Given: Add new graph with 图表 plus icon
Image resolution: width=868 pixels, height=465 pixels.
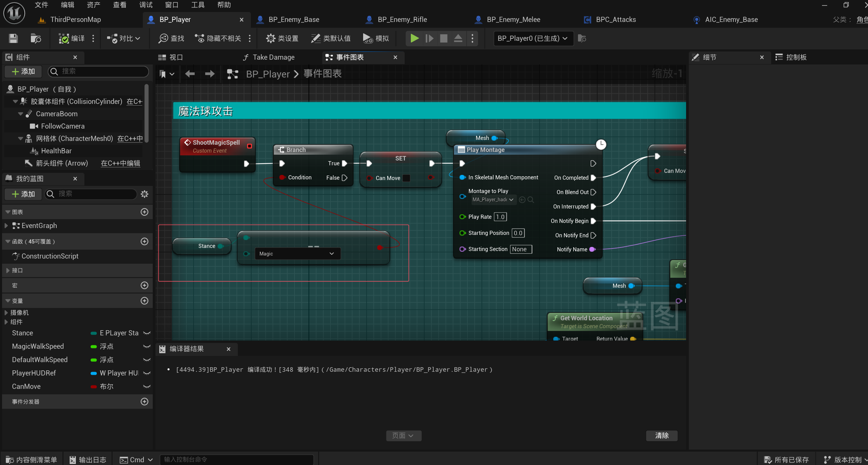Looking at the screenshot, I should coord(144,212).
